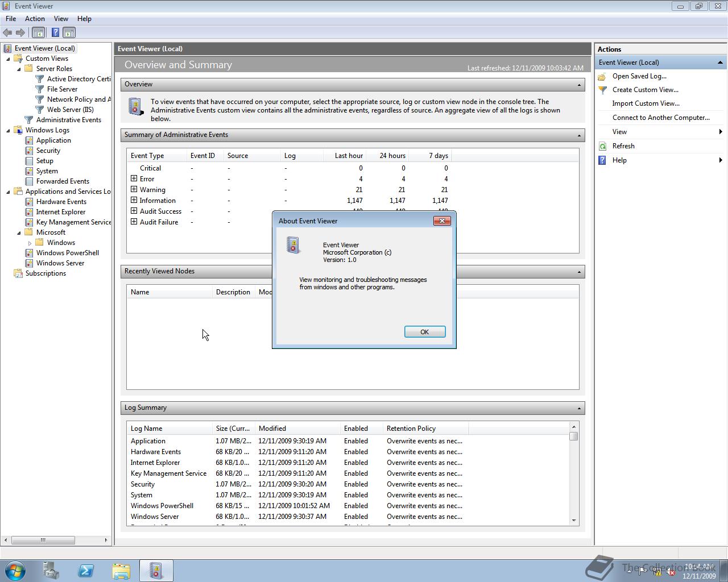The height and width of the screenshot is (582, 728).
Task: Click the System log icon in tree
Action: tap(29, 171)
